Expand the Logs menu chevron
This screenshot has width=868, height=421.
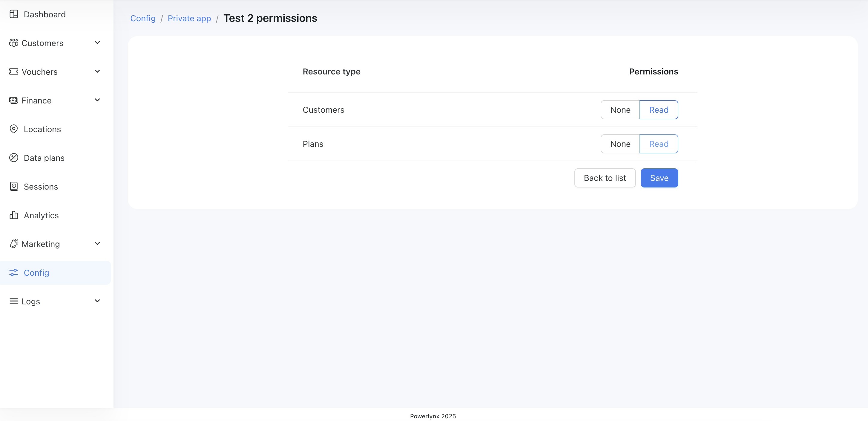[x=97, y=301]
